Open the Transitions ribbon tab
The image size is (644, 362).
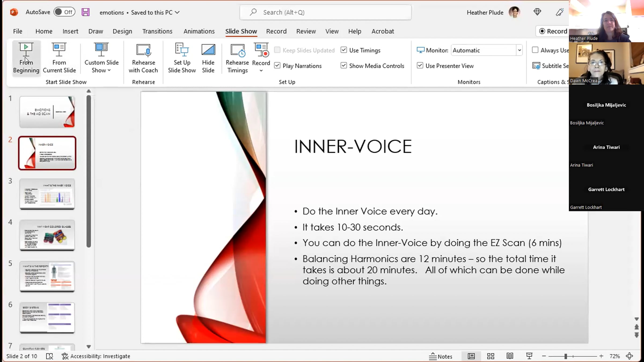157,31
